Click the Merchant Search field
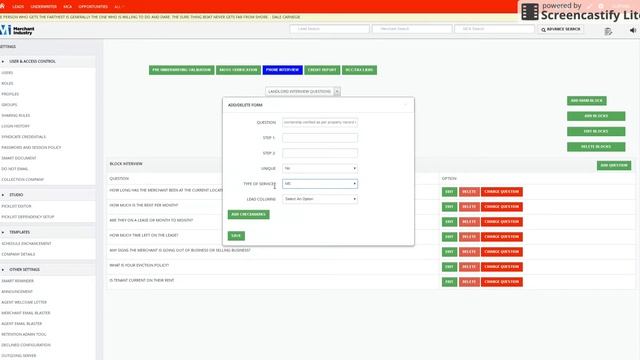 pyautogui.click(x=412, y=29)
